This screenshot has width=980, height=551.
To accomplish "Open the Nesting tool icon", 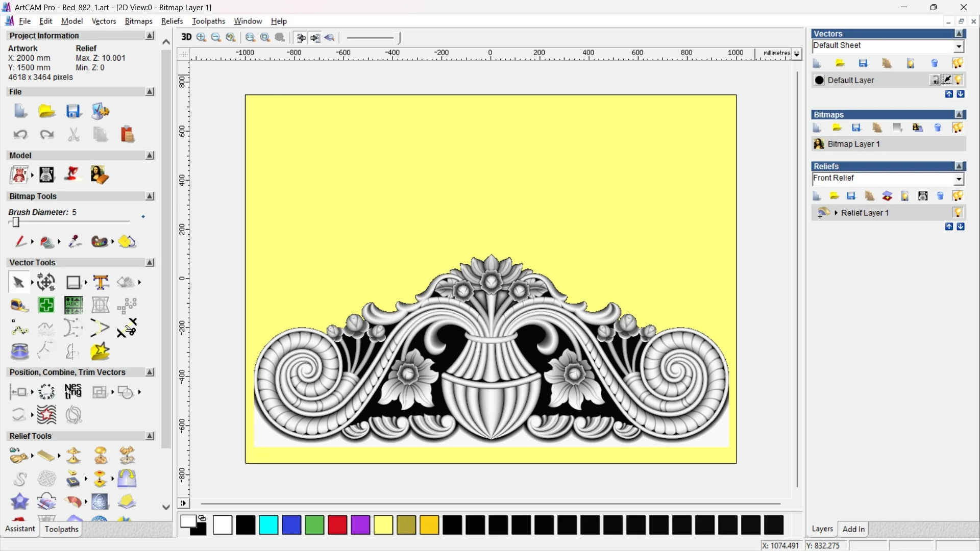I will (x=73, y=392).
